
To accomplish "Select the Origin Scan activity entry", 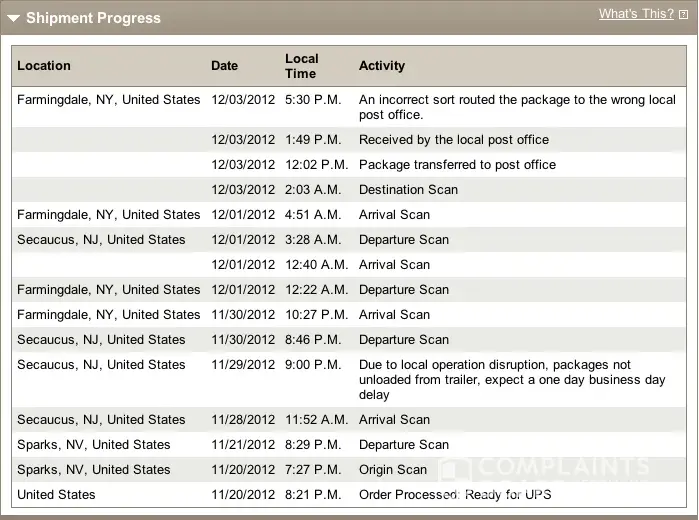I will click(x=393, y=470).
